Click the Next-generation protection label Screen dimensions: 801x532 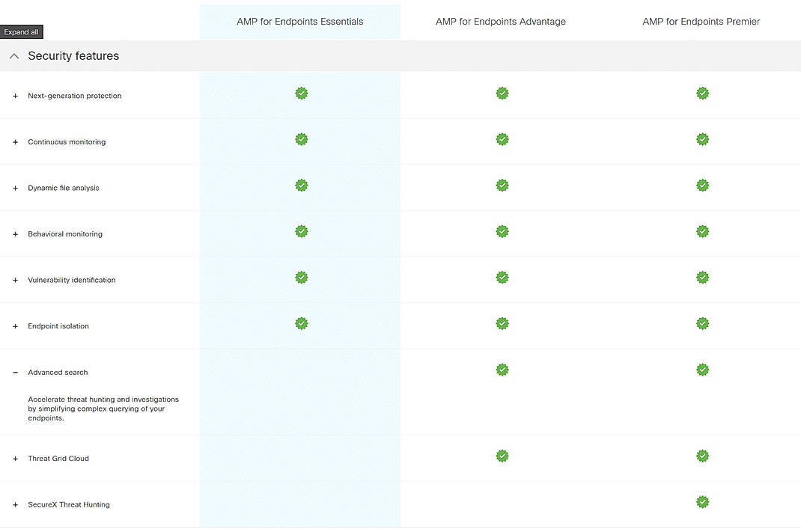pos(75,96)
